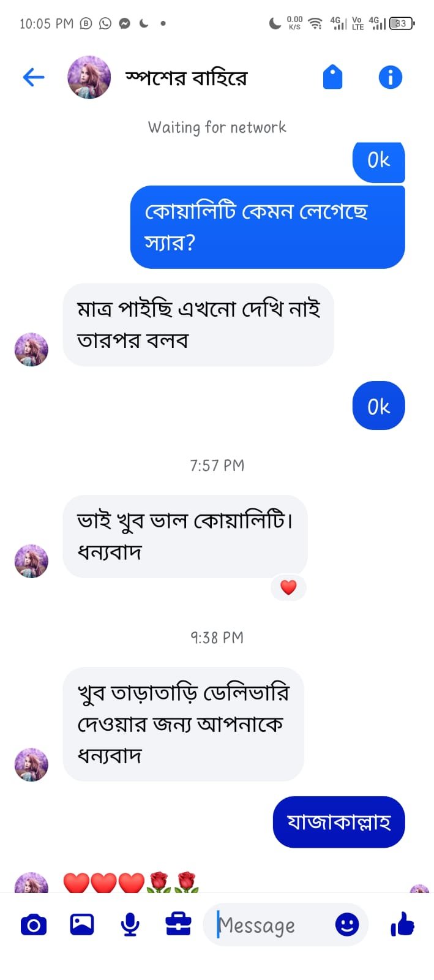The image size is (434, 980).
Task: Click the Message text input field
Action: [269, 925]
